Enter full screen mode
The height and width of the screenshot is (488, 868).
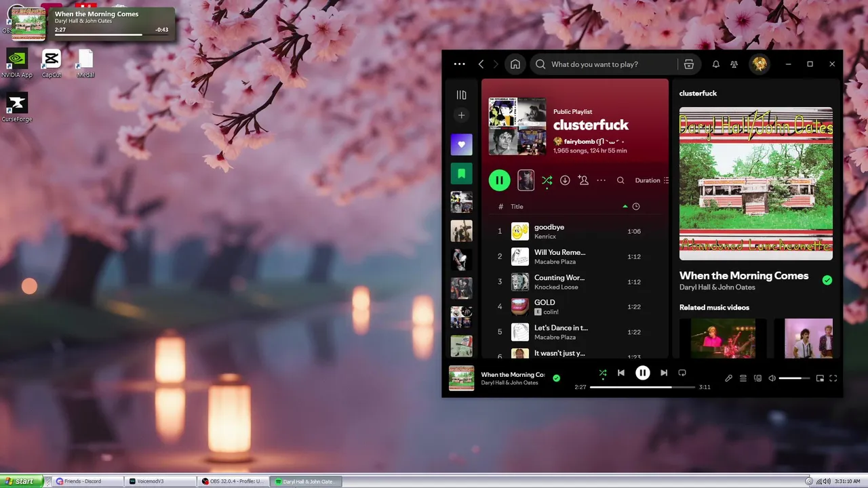833,378
